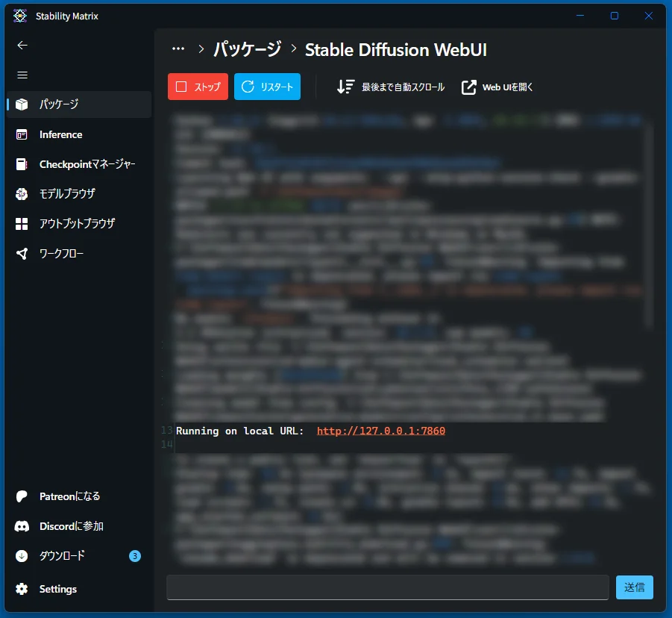The height and width of the screenshot is (618, 672).
Task: Open the breadcrumb overflow ellipsis menu
Action: (x=178, y=48)
